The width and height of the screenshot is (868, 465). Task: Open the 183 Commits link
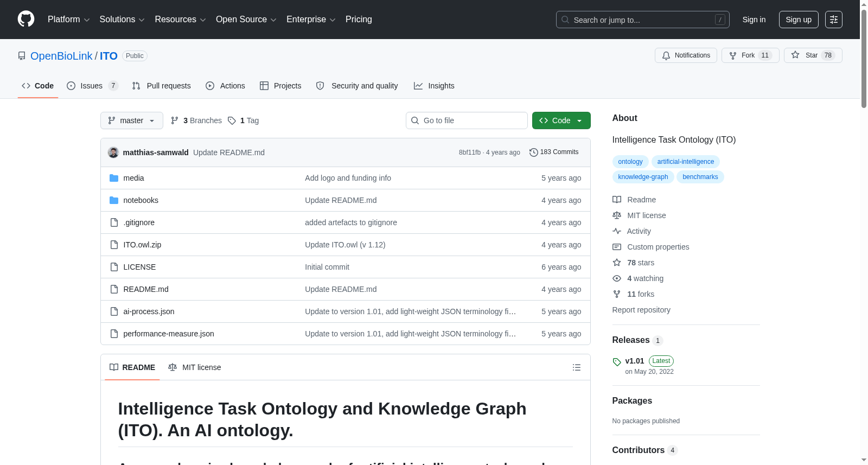point(554,152)
